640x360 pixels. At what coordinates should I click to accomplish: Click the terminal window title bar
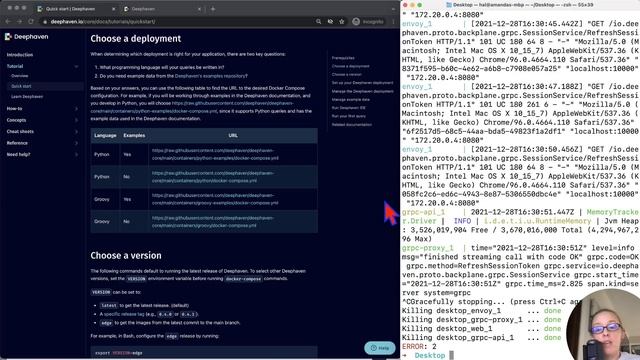tap(520, 5)
